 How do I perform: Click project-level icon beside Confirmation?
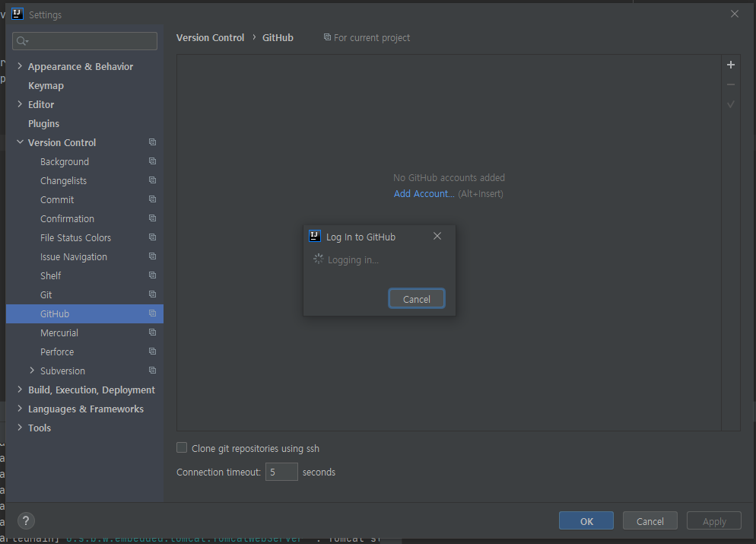click(152, 218)
